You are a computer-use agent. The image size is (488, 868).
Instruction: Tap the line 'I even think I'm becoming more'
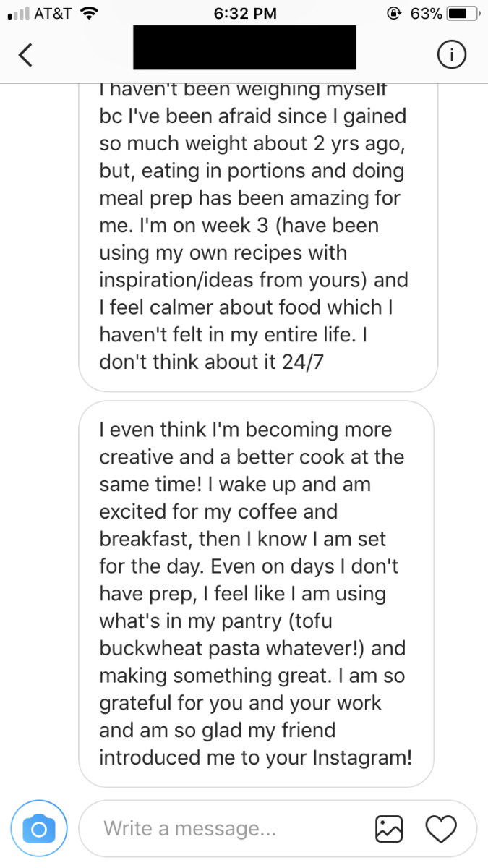pyautogui.click(x=245, y=430)
